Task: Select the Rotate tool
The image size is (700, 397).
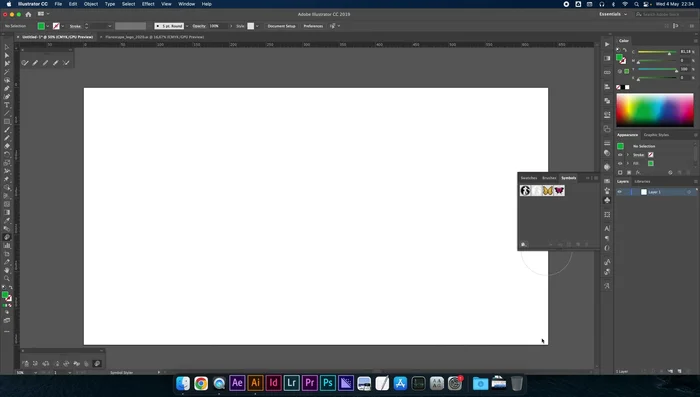Action: pyautogui.click(x=7, y=155)
